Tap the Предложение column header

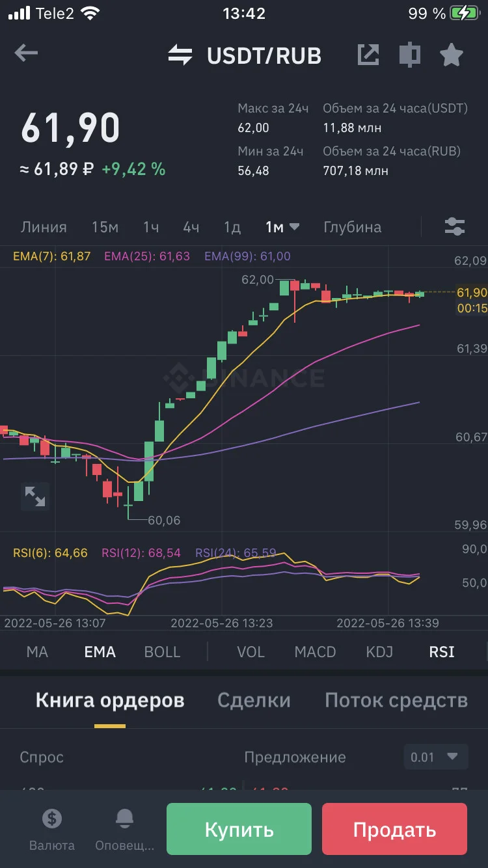295,757
